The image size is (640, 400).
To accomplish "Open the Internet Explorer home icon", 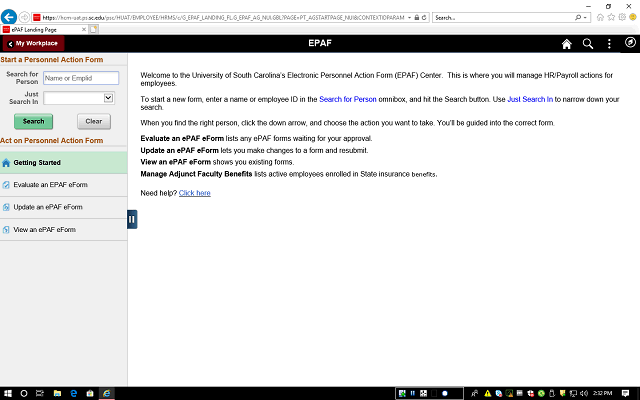I will click(x=600, y=17).
